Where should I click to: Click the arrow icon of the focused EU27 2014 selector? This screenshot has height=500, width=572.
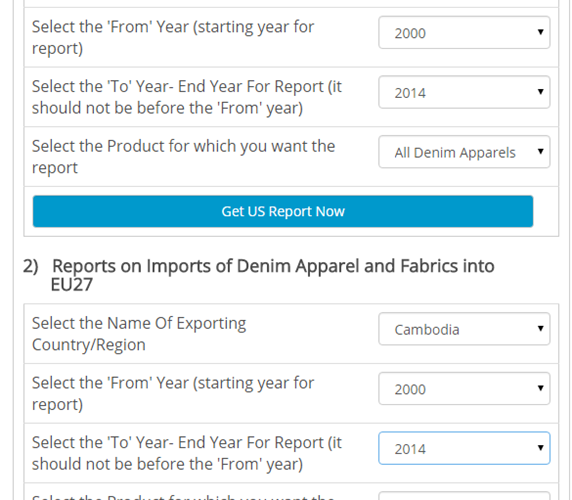tap(541, 448)
